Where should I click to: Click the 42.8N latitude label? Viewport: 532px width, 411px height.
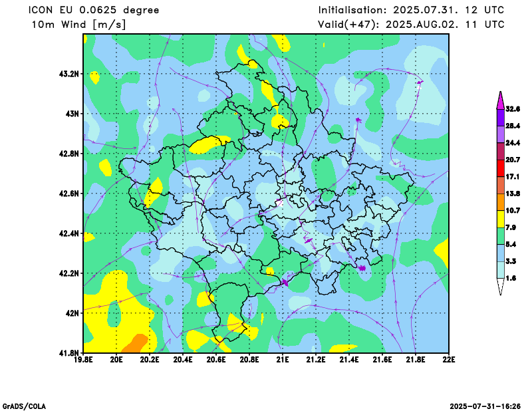[x=69, y=154]
